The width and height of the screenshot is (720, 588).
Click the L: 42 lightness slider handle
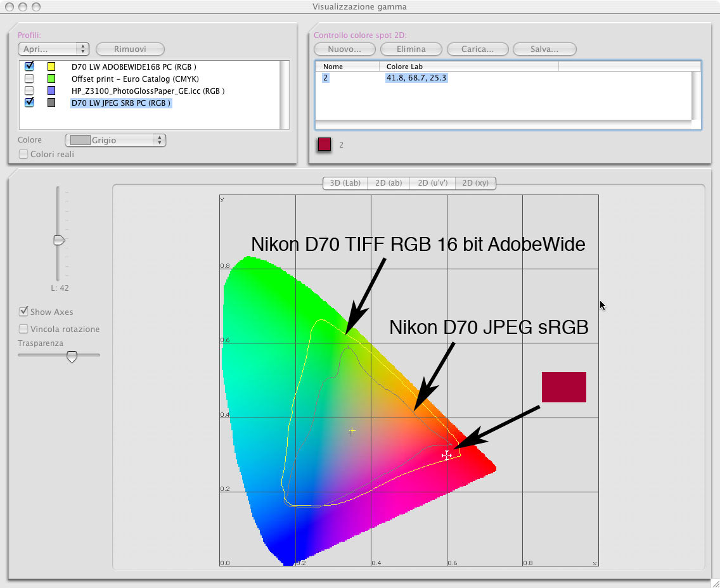coord(59,240)
